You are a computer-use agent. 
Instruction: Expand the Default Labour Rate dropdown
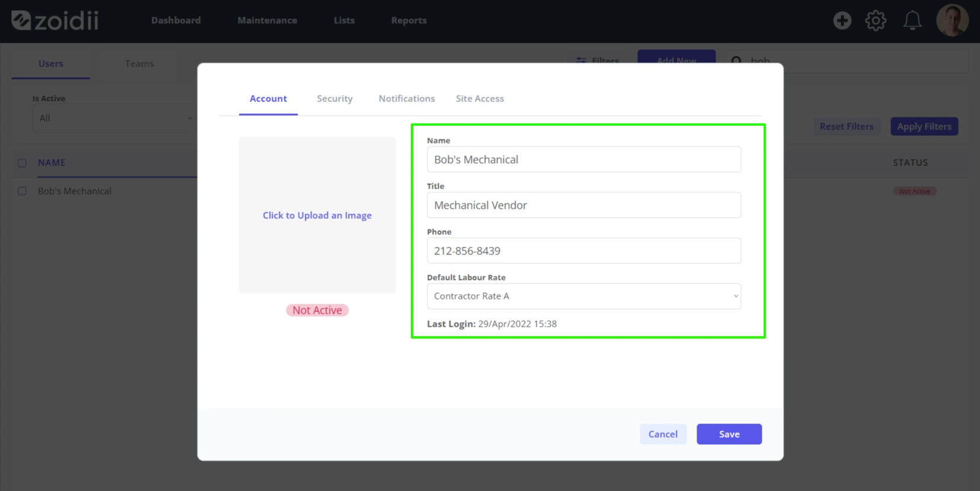tap(584, 296)
